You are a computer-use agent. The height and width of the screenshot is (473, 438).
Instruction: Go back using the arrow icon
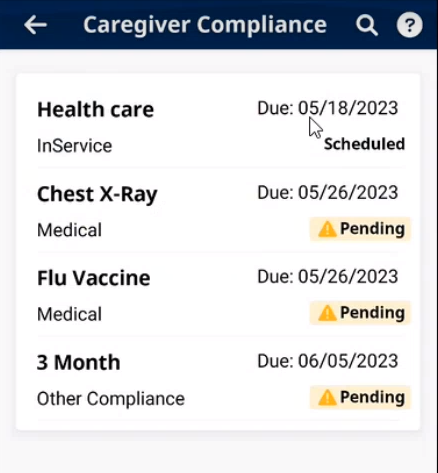pyautogui.click(x=35, y=25)
